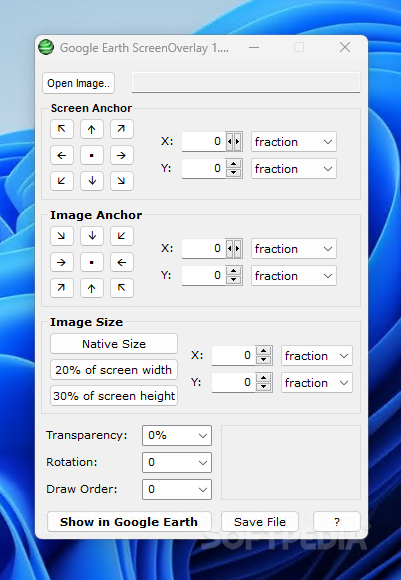Open help with the ? button
This screenshot has height=580, width=401.
point(337,522)
